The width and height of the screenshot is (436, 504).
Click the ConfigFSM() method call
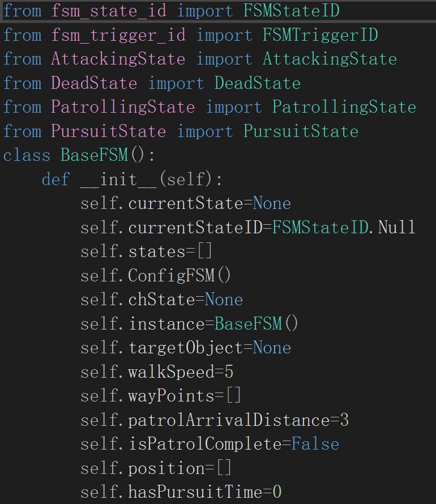tap(179, 275)
